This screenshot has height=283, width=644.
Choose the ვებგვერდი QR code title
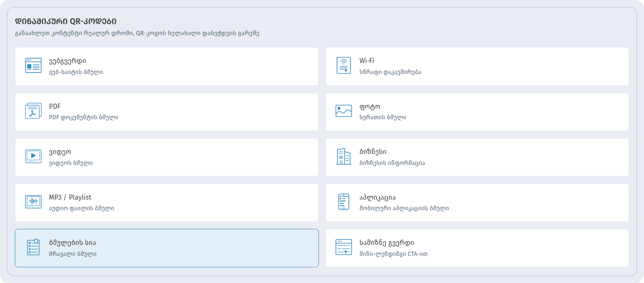(68, 61)
